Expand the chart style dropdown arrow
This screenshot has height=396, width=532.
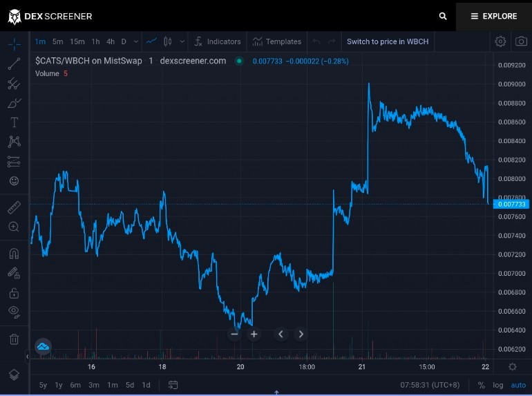182,41
